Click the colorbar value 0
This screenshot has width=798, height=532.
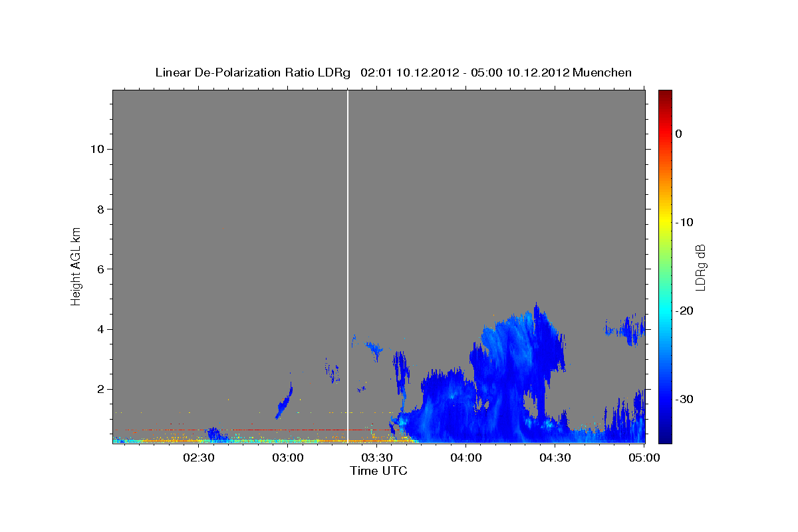click(679, 134)
